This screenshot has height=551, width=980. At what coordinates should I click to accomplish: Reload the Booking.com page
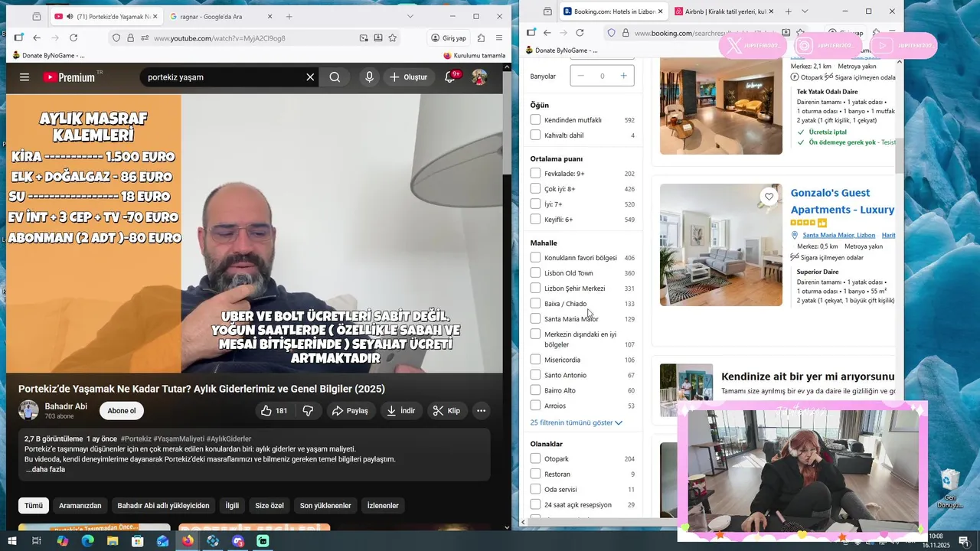point(580,33)
